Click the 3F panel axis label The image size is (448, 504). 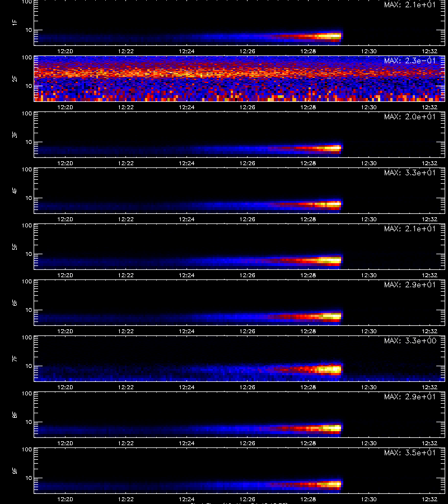point(15,134)
